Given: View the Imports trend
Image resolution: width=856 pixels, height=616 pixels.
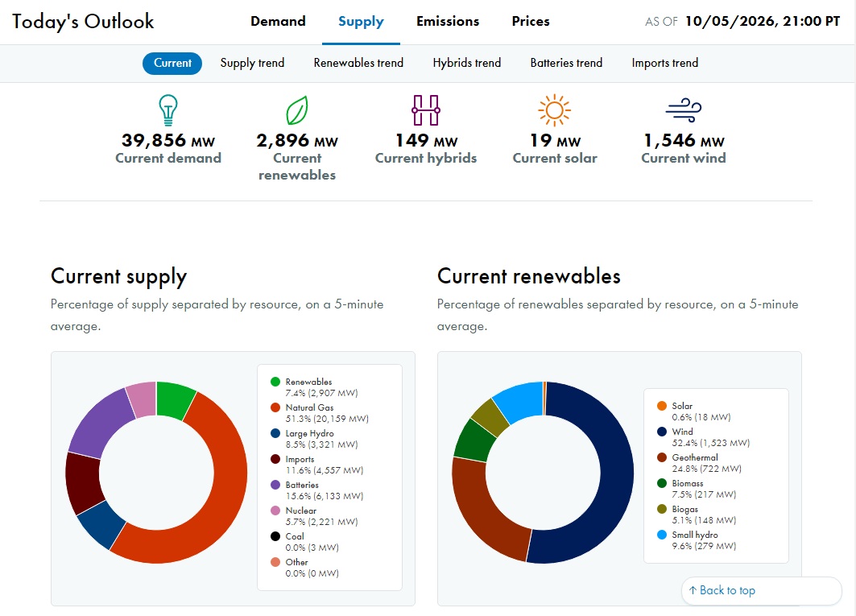Looking at the screenshot, I should [x=665, y=63].
